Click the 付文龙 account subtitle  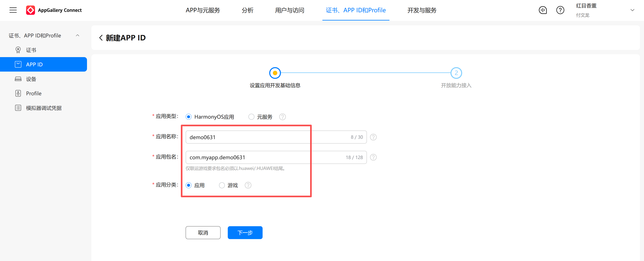583,15
